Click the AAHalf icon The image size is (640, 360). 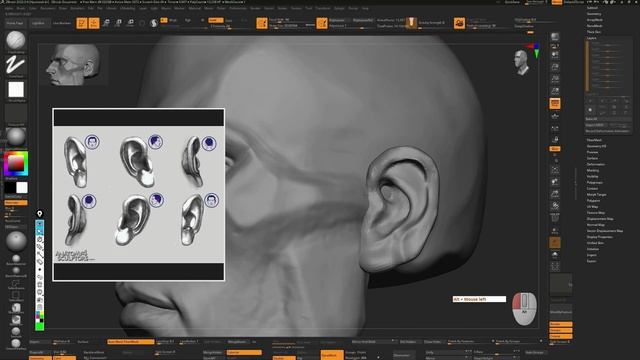(x=555, y=91)
